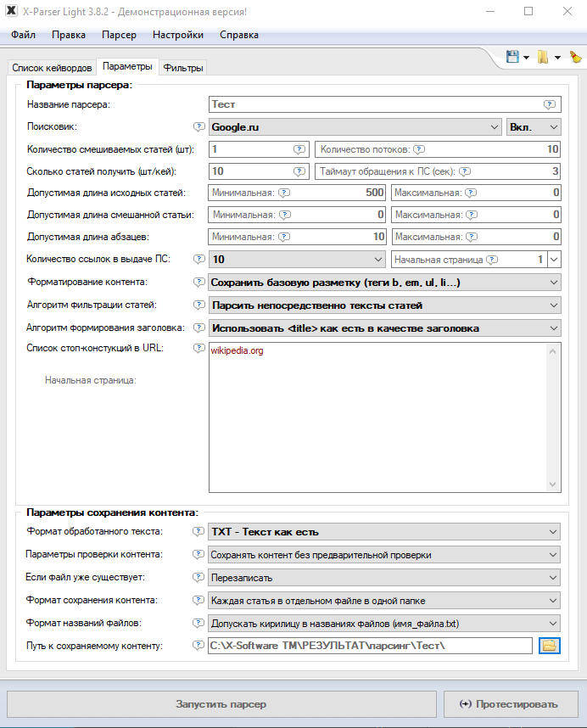
Task: Open TXT - Текст как есть dropdown
Action: click(x=383, y=532)
